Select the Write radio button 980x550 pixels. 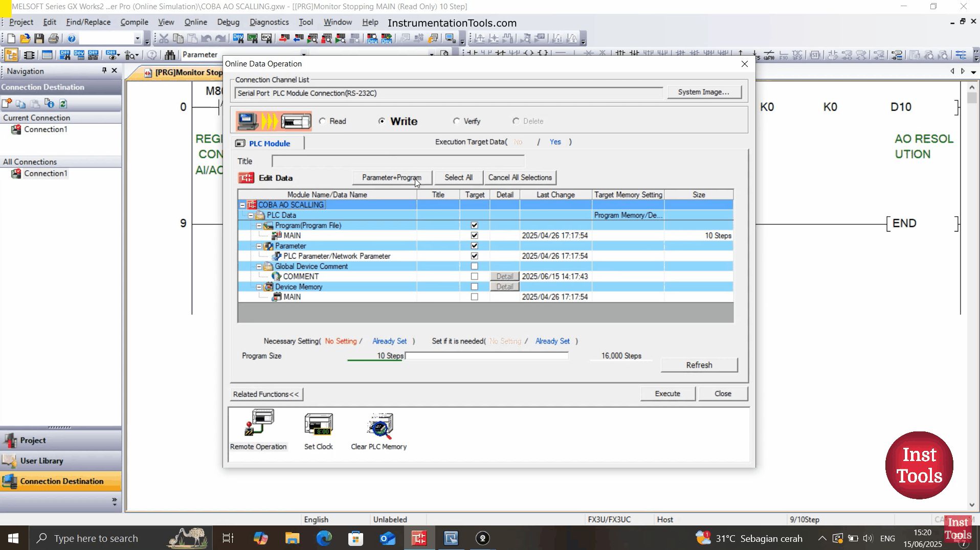point(382,121)
